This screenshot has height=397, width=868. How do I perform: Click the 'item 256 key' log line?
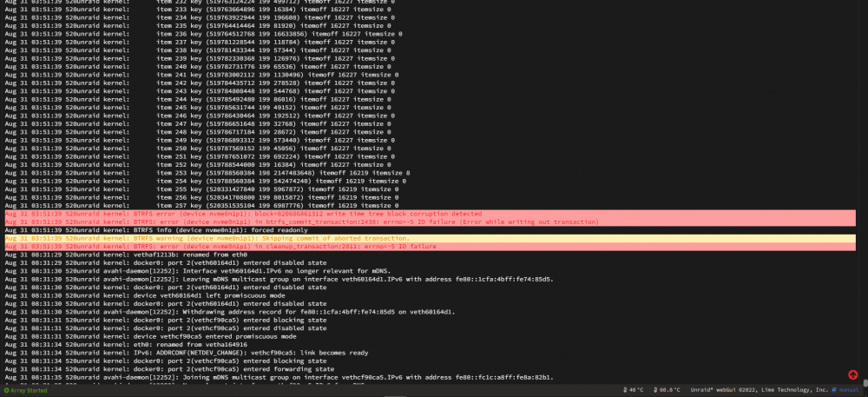(x=201, y=197)
